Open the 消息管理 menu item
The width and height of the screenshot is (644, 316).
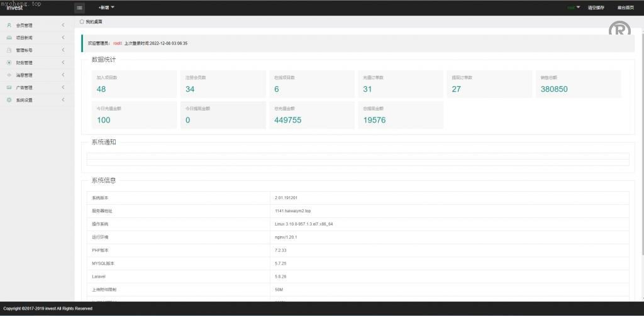[24, 75]
